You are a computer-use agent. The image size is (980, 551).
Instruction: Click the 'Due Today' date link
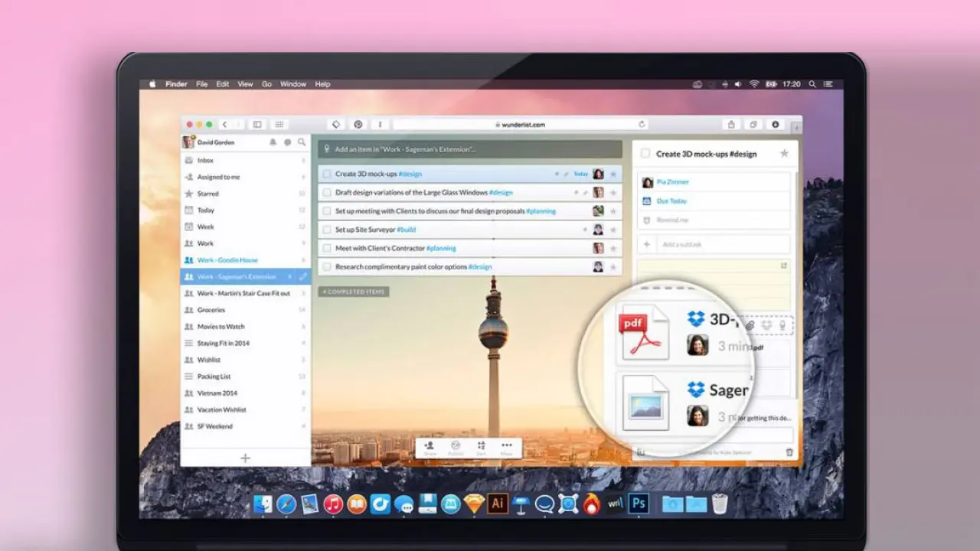pos(671,201)
